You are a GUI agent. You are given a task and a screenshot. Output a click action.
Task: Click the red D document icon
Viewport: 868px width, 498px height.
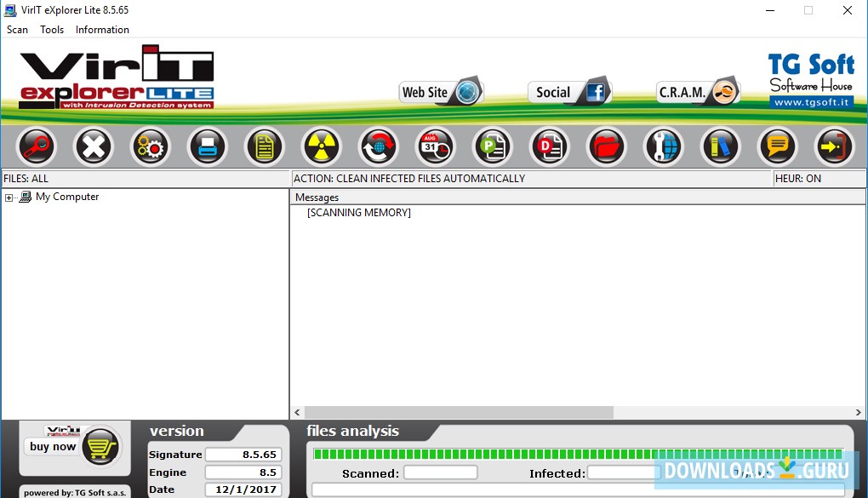click(x=549, y=146)
